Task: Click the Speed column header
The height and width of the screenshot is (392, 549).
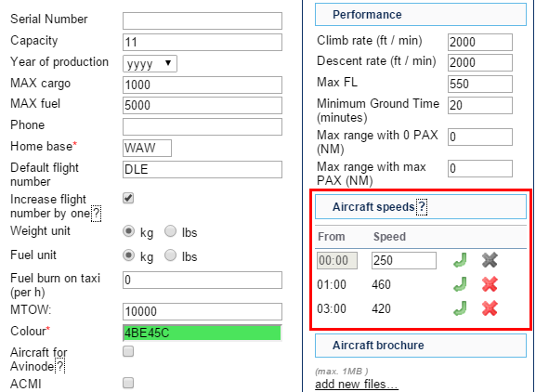Action: click(x=389, y=237)
